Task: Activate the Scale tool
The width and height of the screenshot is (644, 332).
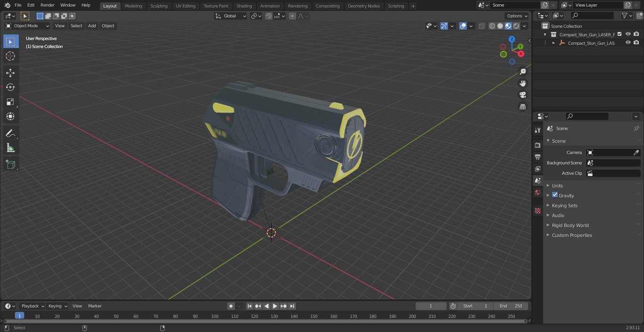Action: 10,102
